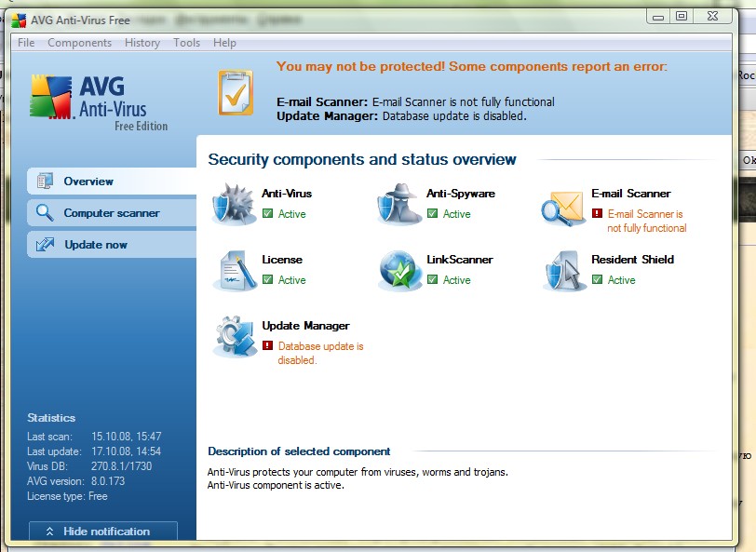Click 'E-mail Scanner is not fully functional' status
Image resolution: width=756 pixels, height=552 pixels.
pos(646,221)
